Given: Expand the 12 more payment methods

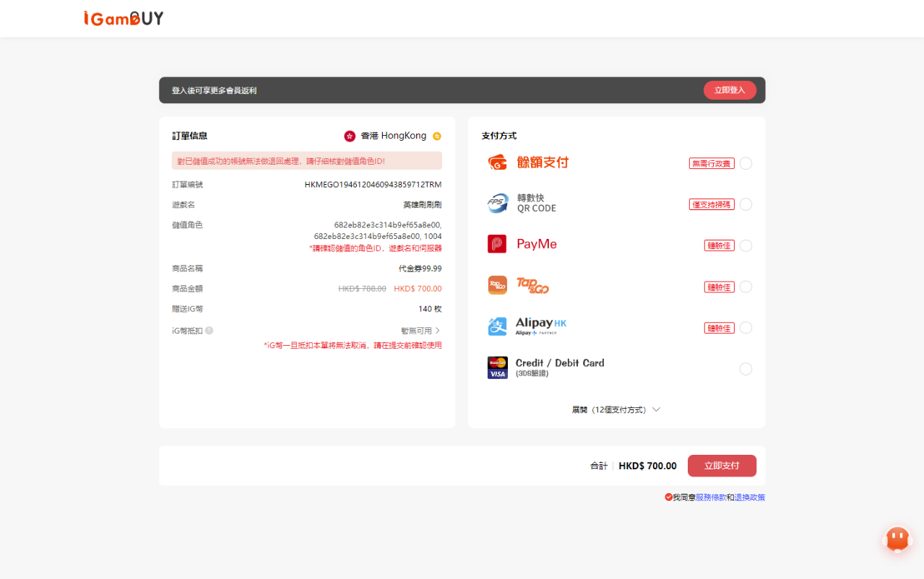Looking at the screenshot, I should coord(616,409).
